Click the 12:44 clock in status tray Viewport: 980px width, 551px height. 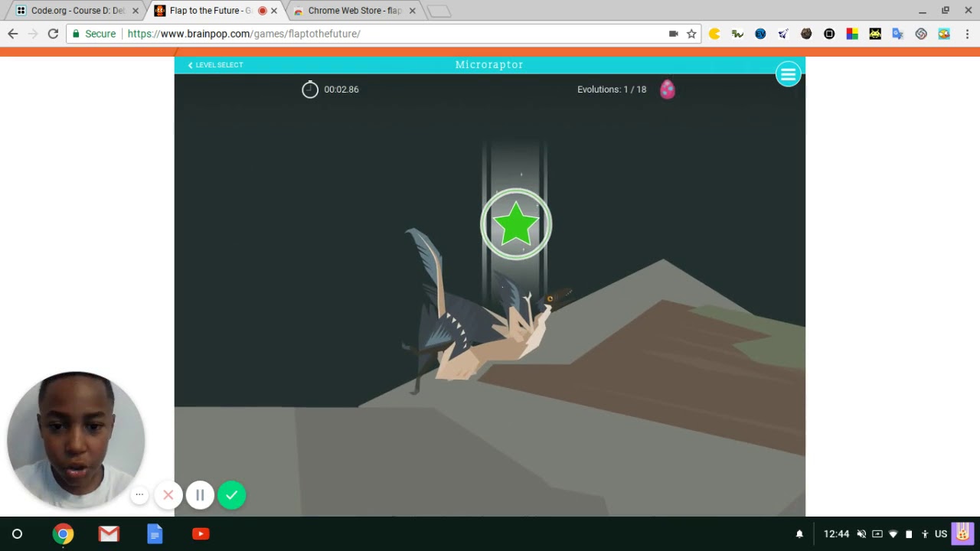click(x=836, y=534)
